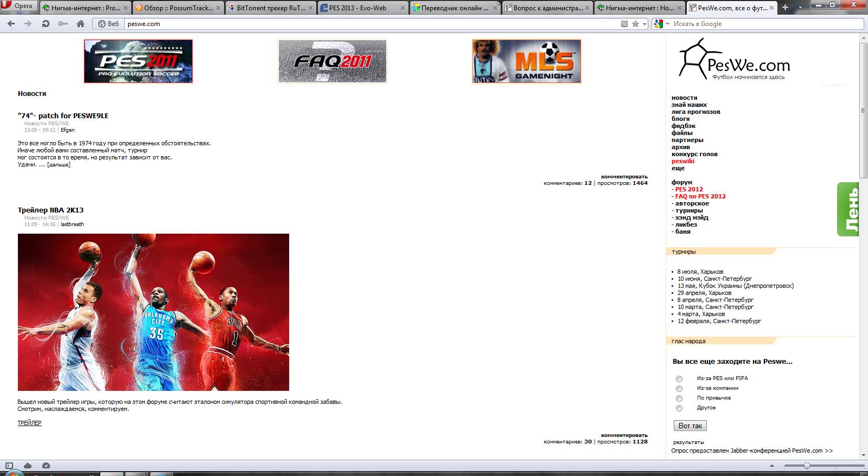The image size is (868, 476).
Task: Open the FAQ 2011 banner
Action: tap(333, 61)
